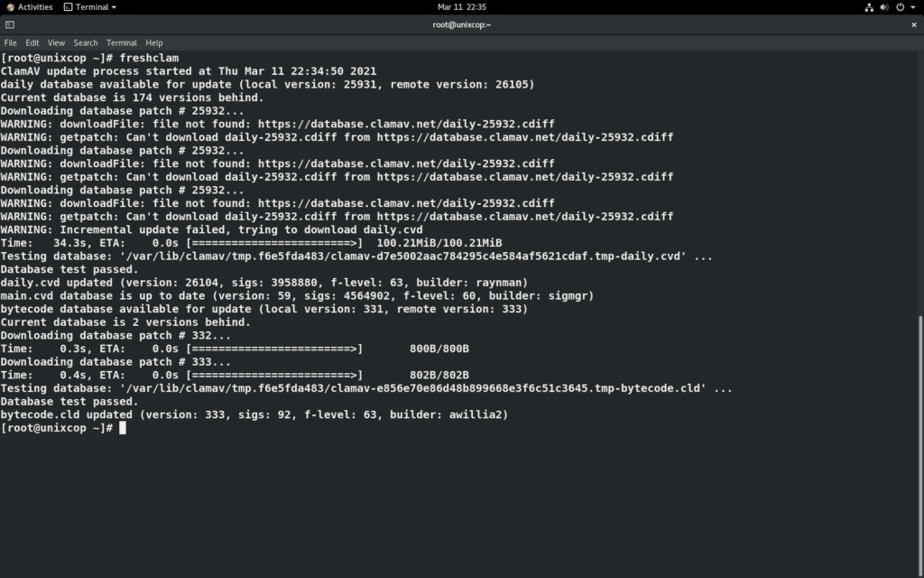
Task: Open the Edit menu
Action: pos(32,43)
